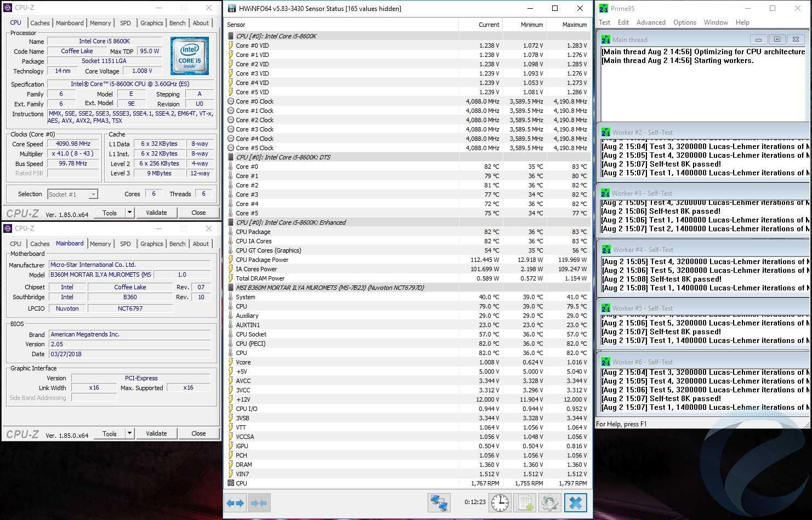Viewport: 812px width, 520px height.
Task: Open the Memory tab in the bottom CPU-Z window
Action: tap(100, 244)
